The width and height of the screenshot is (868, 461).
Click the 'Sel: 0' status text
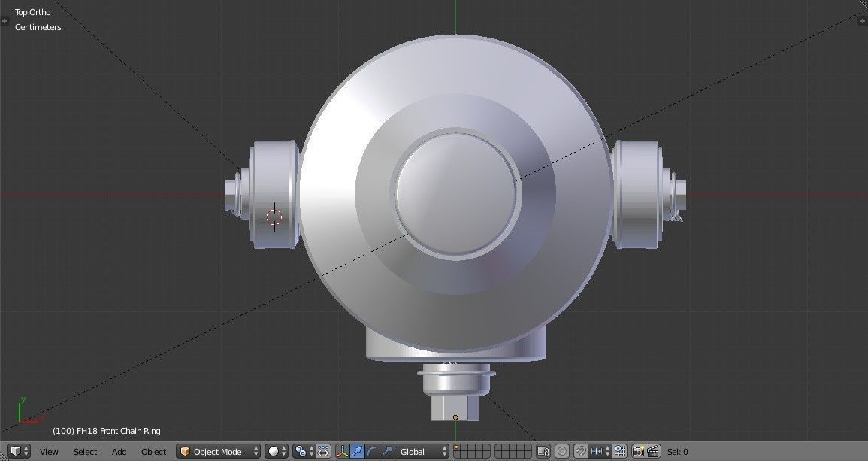pos(678,452)
